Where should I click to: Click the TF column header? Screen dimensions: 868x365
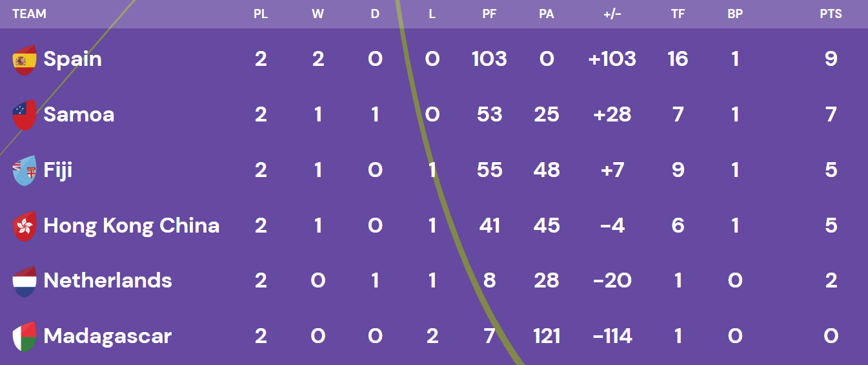click(678, 14)
